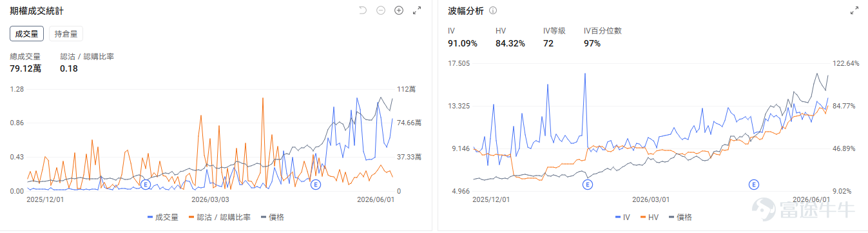Switch to the 持倉量 tab

click(66, 34)
